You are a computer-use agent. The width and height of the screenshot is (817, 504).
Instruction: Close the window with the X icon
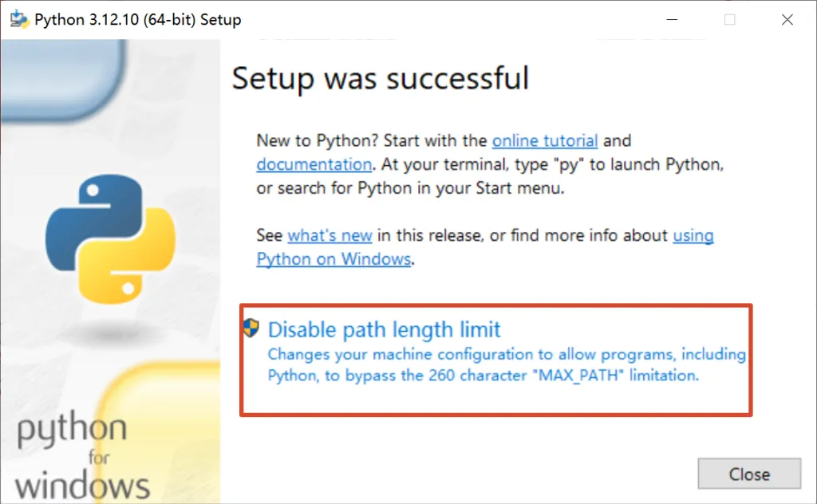tap(787, 20)
